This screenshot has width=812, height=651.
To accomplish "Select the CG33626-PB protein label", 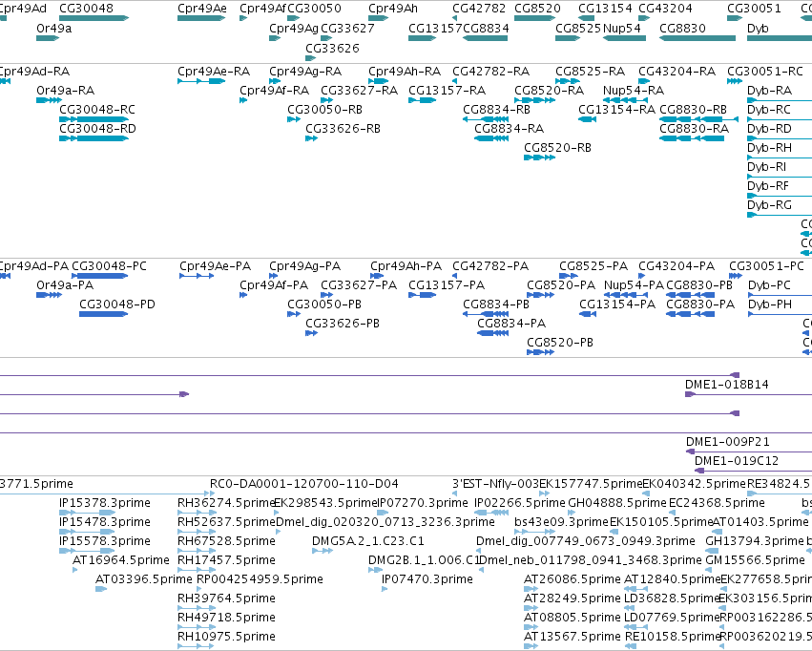I will (343, 324).
